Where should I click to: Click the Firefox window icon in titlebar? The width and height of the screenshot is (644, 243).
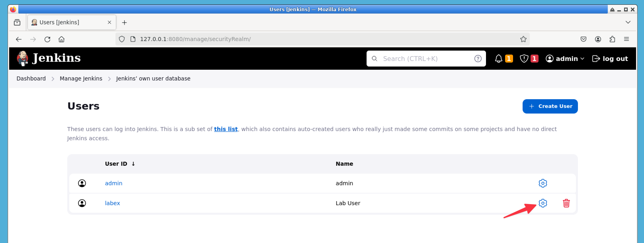(13, 9)
